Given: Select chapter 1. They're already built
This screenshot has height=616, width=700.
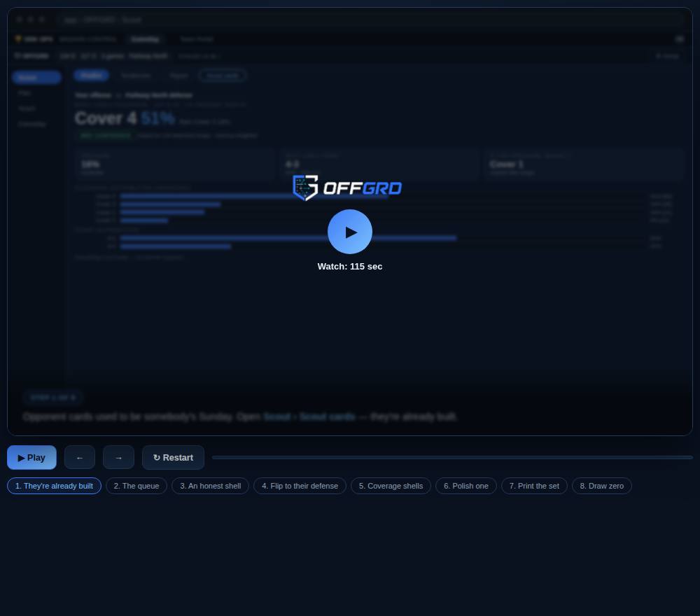Looking at the screenshot, I should (x=54, y=486).
